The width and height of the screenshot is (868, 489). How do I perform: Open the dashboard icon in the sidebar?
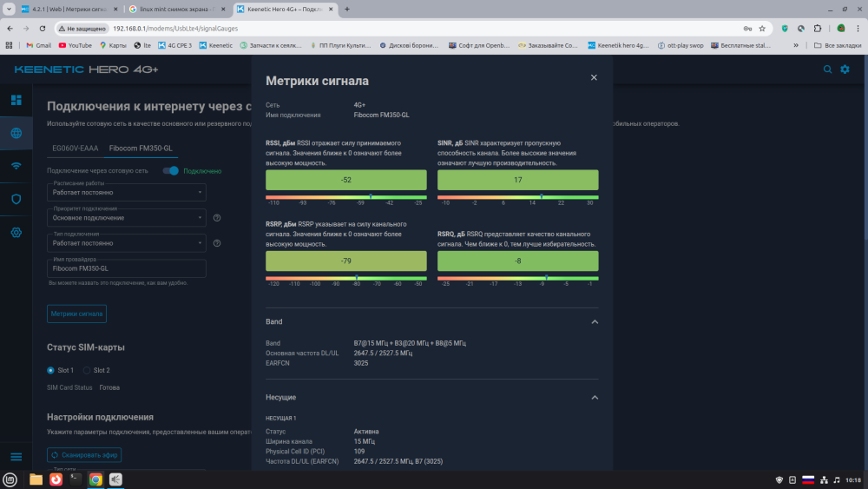[16, 100]
